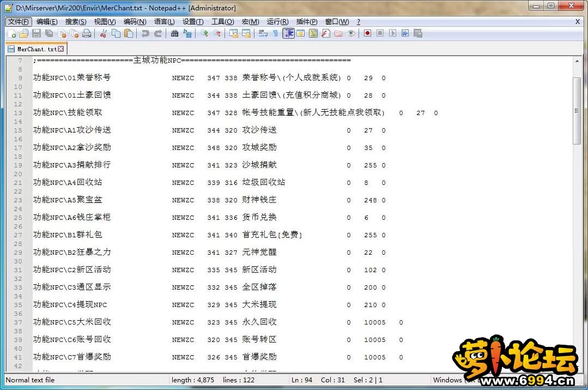
Task: Open the Folder as Workspace icon
Action: 338,34
